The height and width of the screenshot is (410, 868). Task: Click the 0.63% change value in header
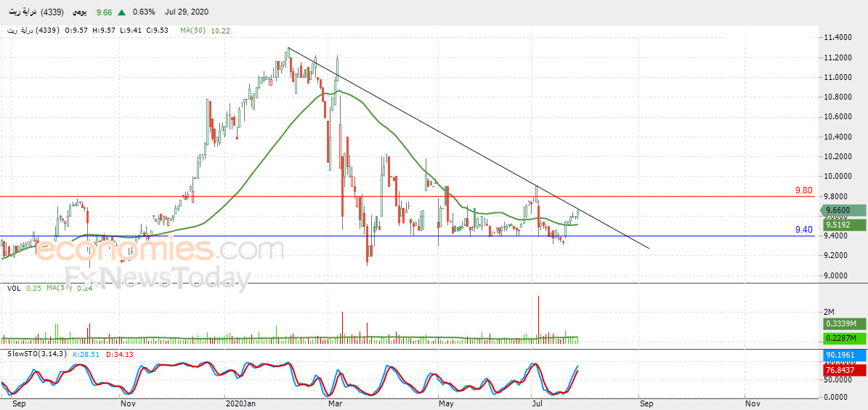[x=144, y=12]
